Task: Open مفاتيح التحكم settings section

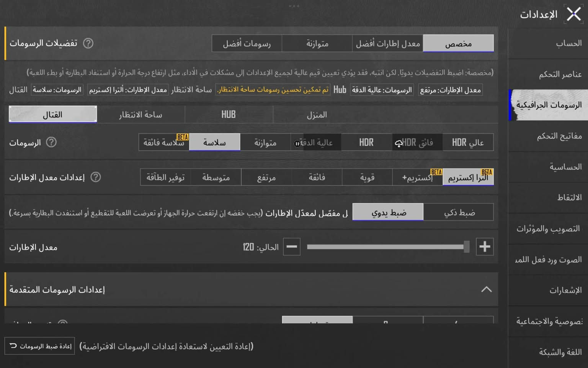Action: tap(548, 136)
